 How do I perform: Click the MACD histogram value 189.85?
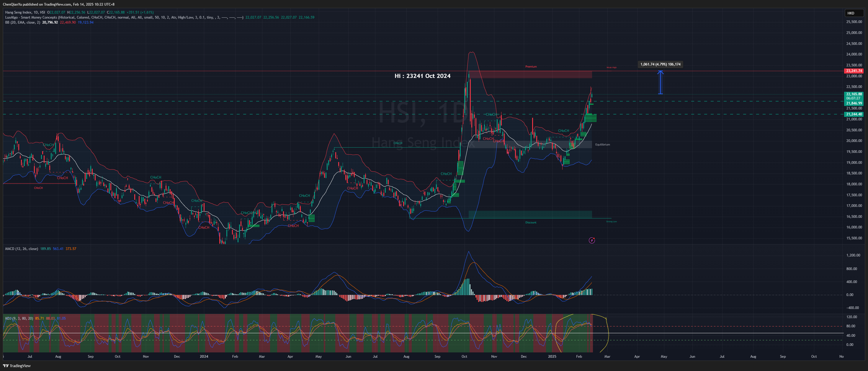(45, 249)
